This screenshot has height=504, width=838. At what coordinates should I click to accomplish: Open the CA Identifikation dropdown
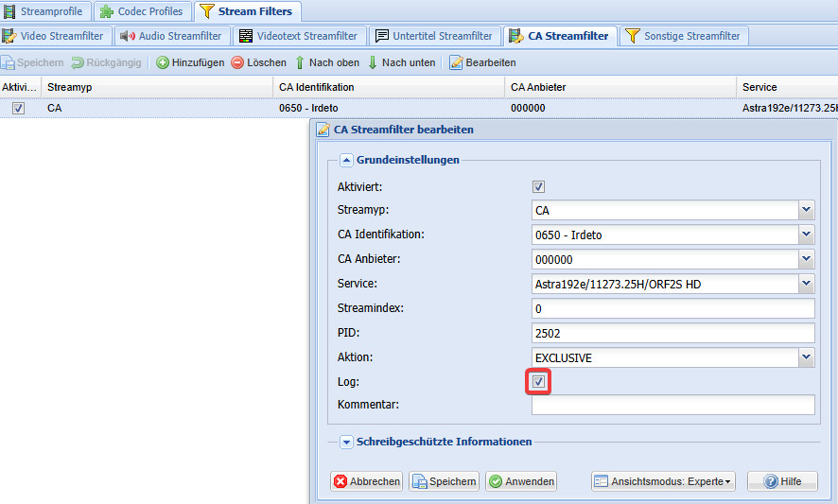click(x=806, y=235)
